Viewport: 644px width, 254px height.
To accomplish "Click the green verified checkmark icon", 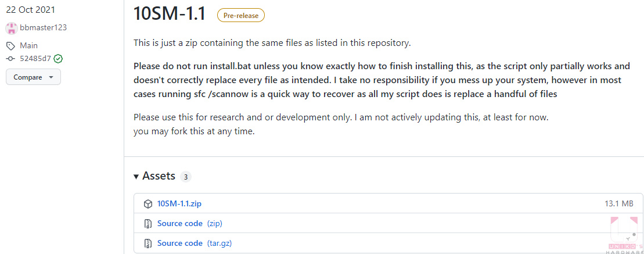I will 58,59.
